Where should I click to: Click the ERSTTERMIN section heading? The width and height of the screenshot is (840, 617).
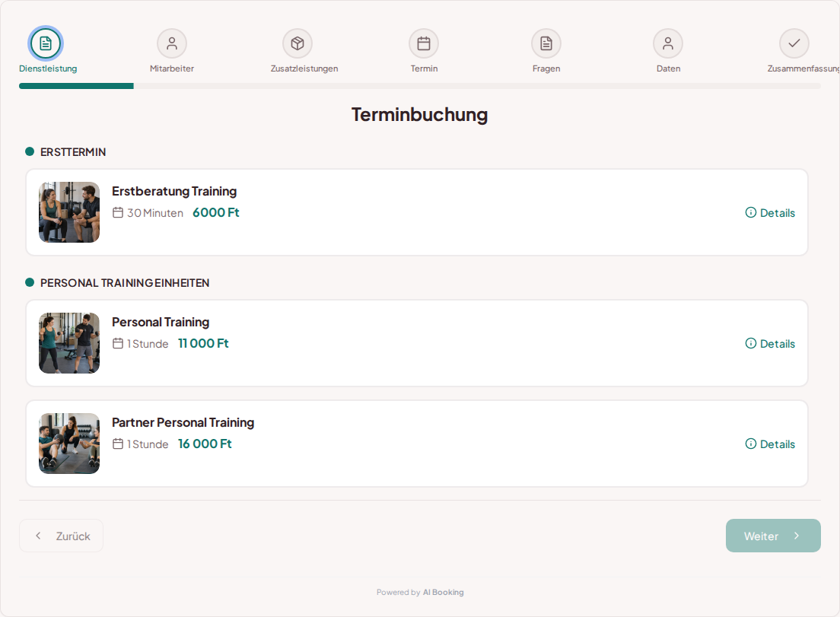pos(73,152)
